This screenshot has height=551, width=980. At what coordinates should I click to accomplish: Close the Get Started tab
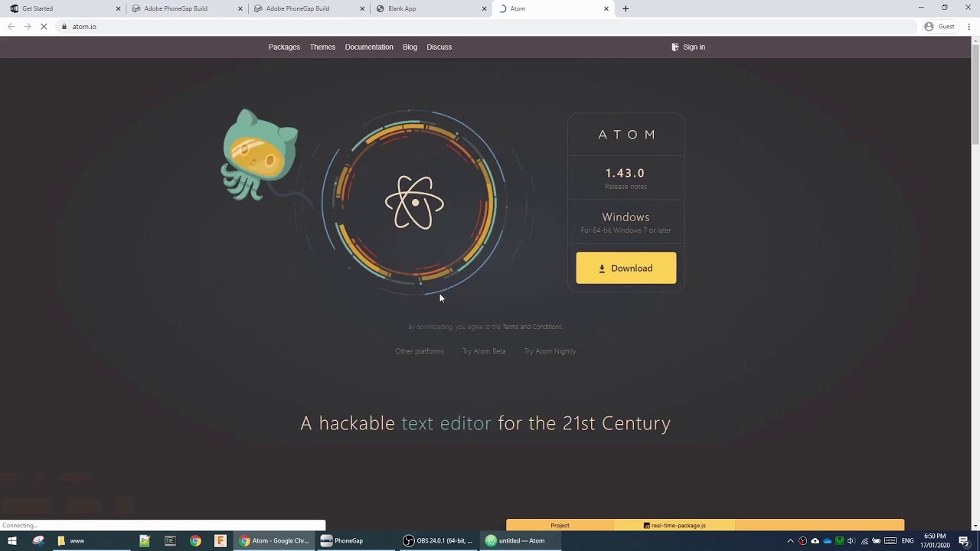[118, 8]
